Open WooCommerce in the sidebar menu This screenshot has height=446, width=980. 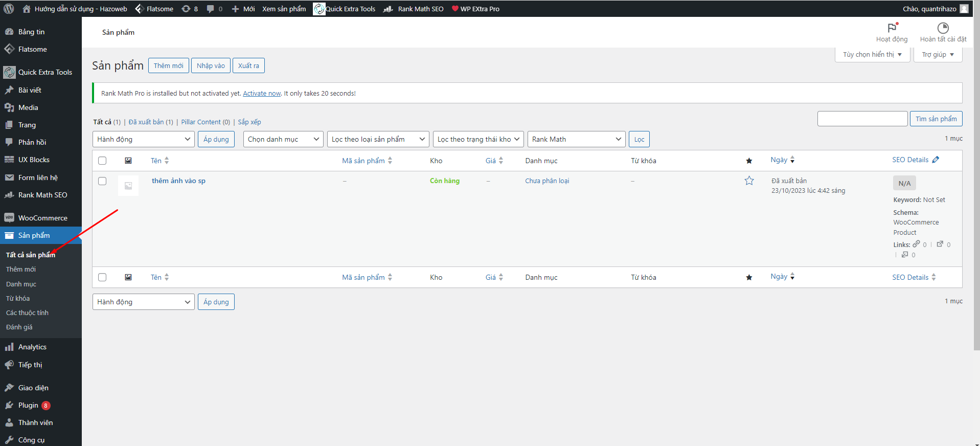tap(42, 218)
